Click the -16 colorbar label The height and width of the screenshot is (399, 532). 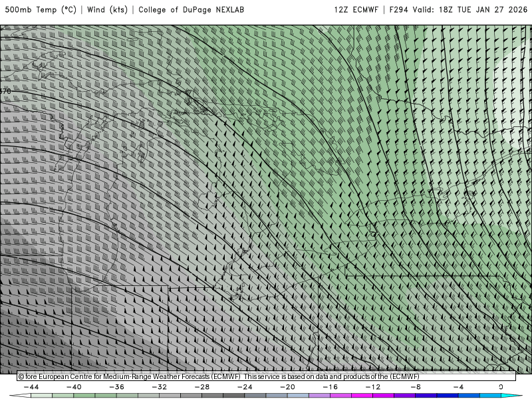[x=331, y=387]
